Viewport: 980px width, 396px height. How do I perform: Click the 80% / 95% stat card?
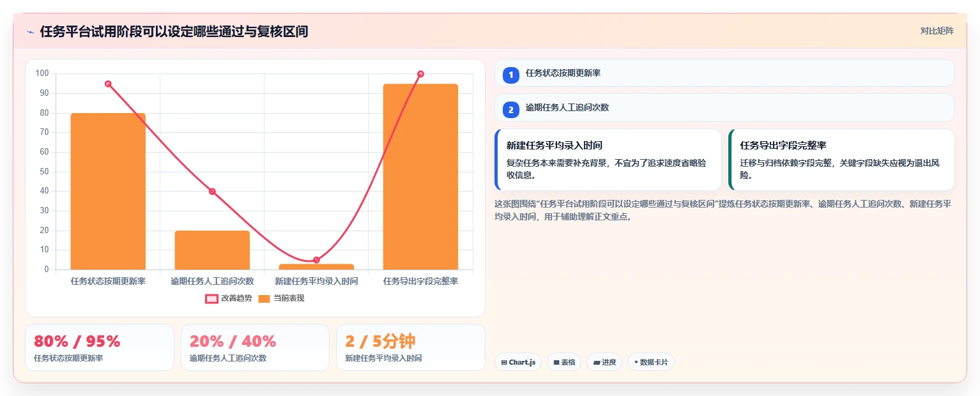100,347
